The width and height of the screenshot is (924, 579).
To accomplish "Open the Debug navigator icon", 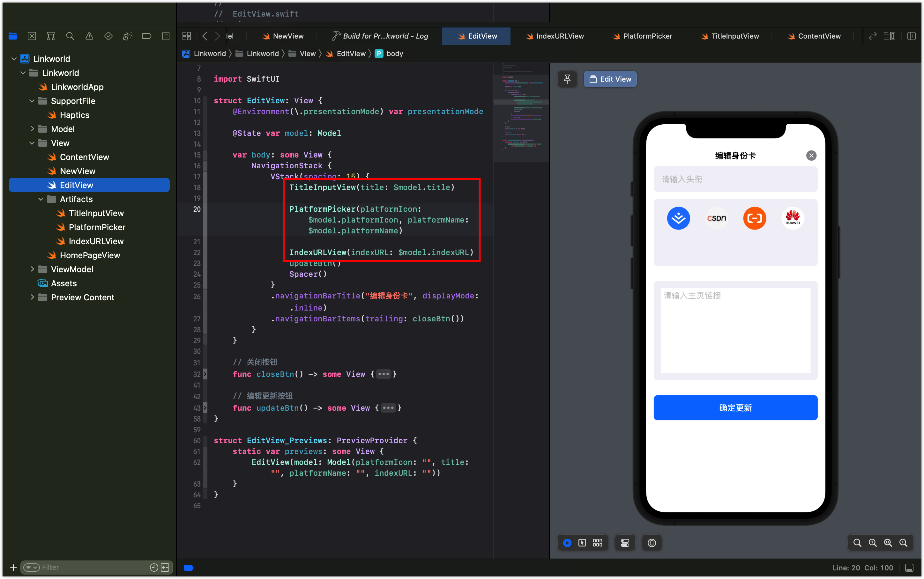I will [128, 36].
